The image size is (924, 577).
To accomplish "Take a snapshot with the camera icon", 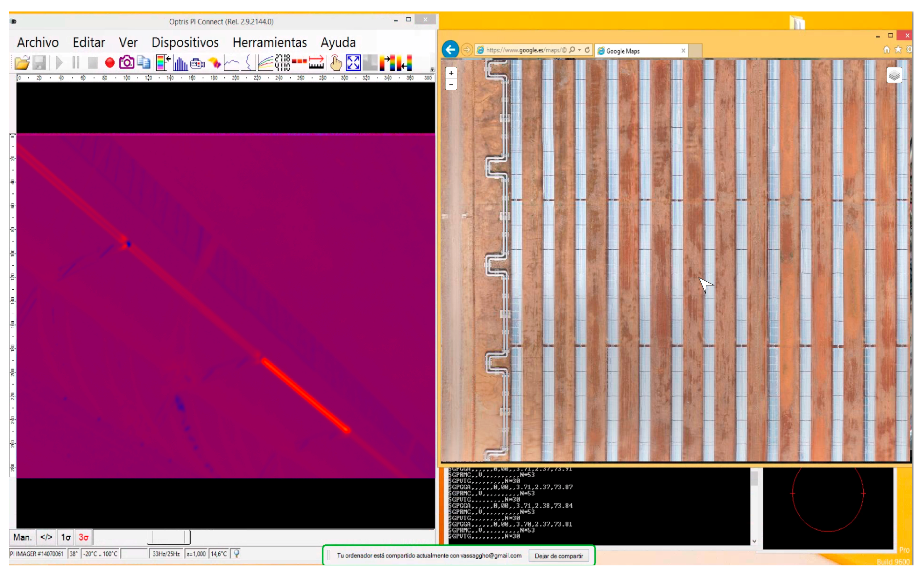I will click(127, 63).
